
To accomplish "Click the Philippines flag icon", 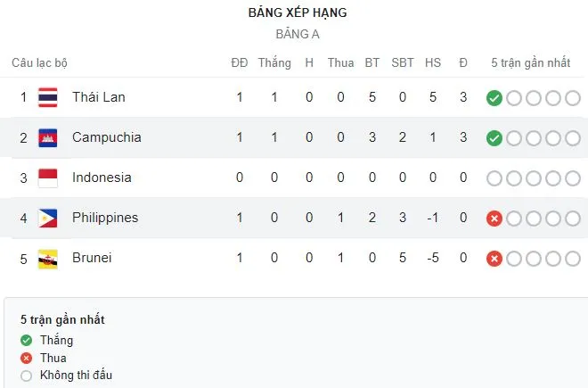I will coord(48,218).
